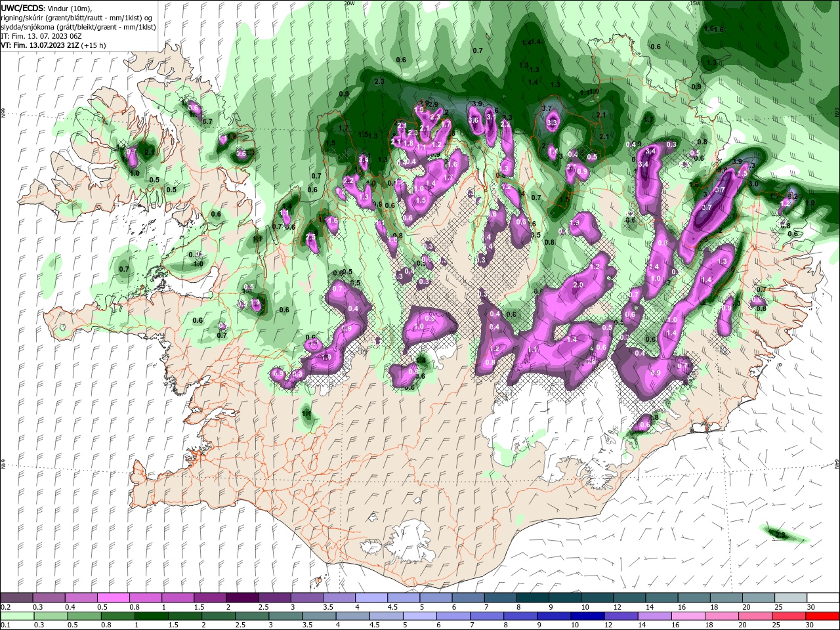This screenshot has height=630, width=840.
Task: Click the 20W longitude label at top
Action: pyautogui.click(x=349, y=3)
